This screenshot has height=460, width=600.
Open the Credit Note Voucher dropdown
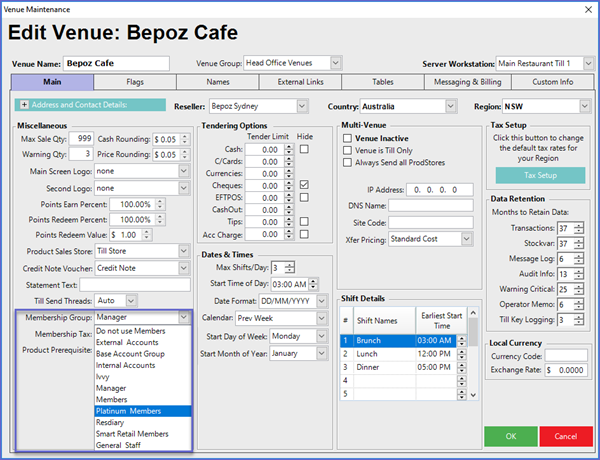coord(184,268)
